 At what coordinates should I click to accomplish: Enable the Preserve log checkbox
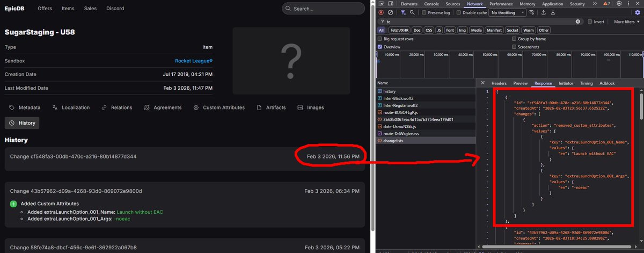pyautogui.click(x=425, y=12)
